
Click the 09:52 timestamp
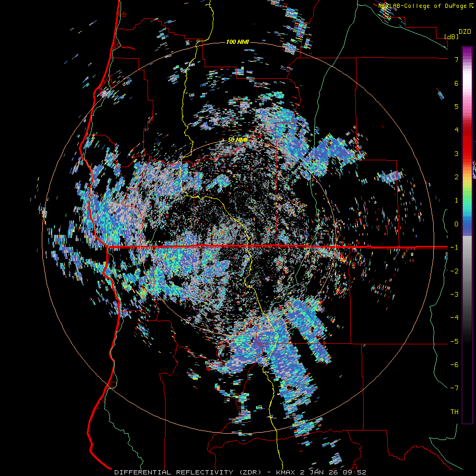tap(354, 472)
